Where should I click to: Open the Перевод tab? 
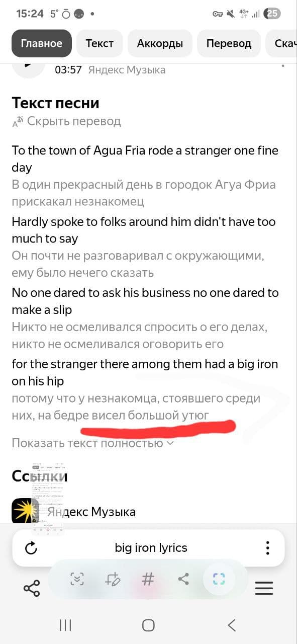click(229, 43)
